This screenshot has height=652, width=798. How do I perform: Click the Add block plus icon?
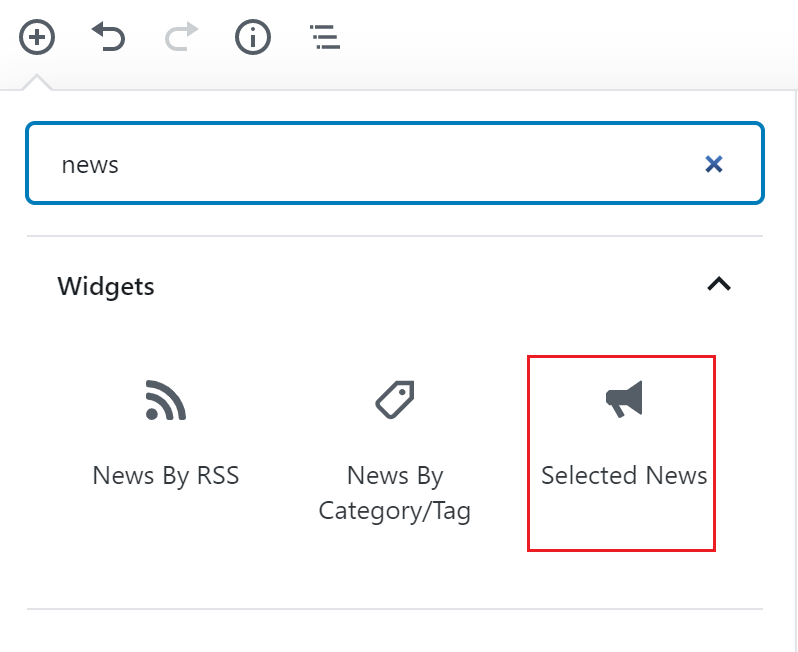[x=37, y=37]
